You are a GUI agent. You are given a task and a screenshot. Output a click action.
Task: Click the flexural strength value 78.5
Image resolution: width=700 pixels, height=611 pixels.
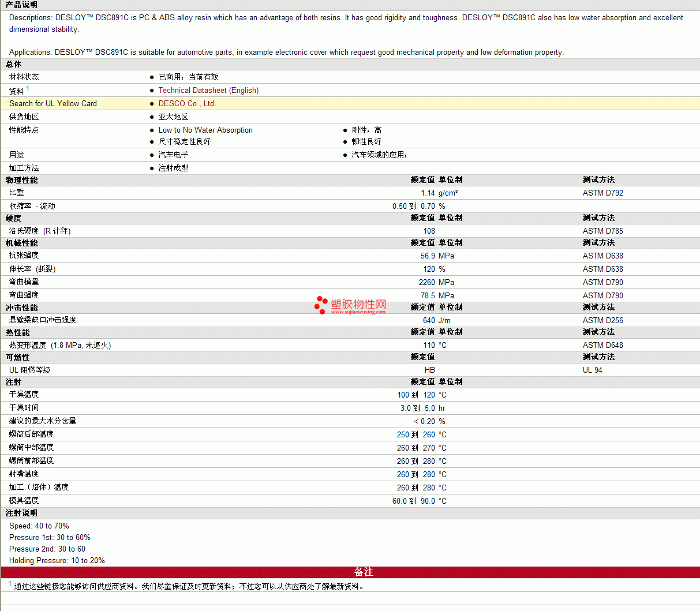click(x=428, y=295)
